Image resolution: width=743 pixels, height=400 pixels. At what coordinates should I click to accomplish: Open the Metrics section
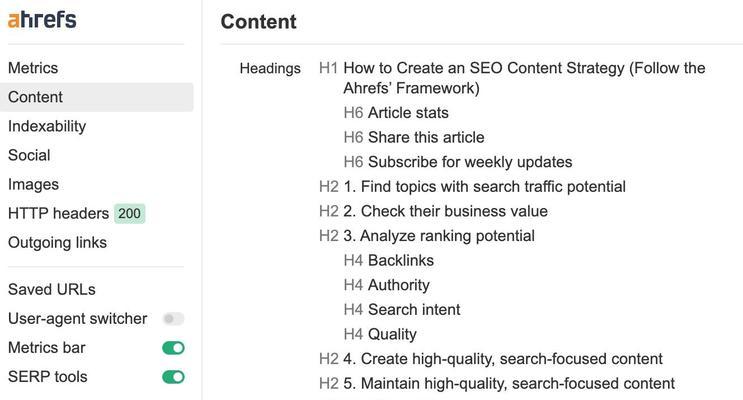point(33,68)
